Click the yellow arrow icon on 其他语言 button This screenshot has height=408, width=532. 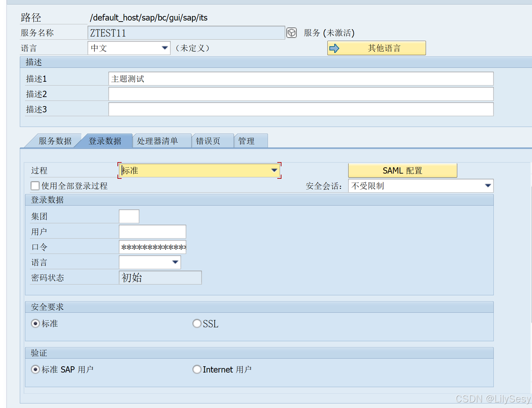click(x=335, y=48)
